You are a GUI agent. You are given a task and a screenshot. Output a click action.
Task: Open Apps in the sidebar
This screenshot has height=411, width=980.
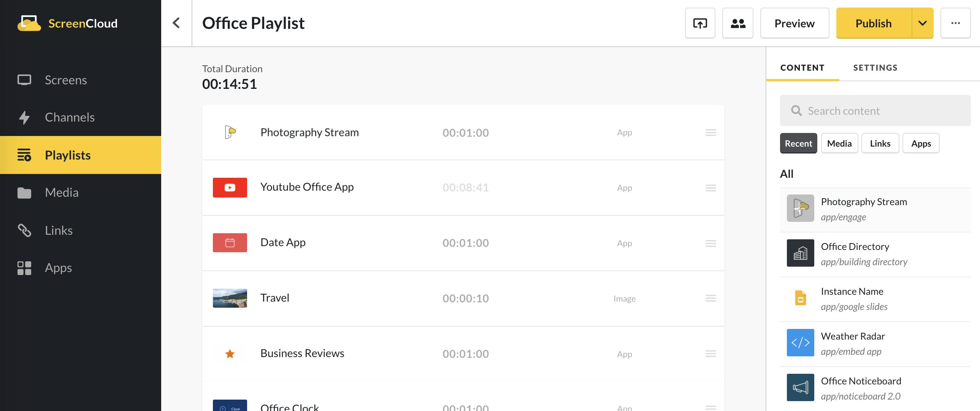point(81,268)
